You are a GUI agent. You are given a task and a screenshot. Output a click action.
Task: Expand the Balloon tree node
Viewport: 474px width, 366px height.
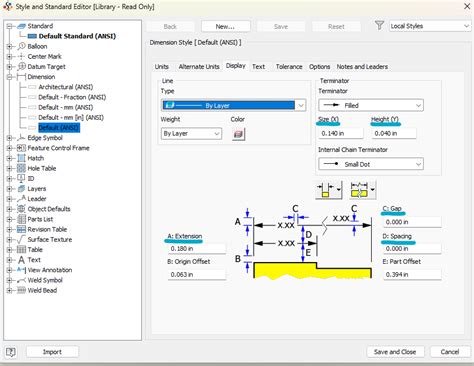point(9,46)
